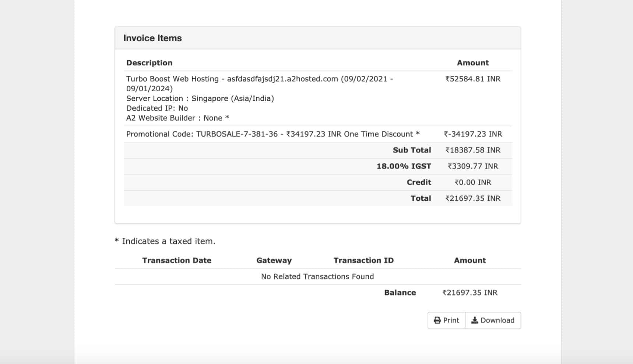Click the Turbo Boost Web Hosting description
Image resolution: width=633 pixels, height=364 pixels.
click(x=260, y=98)
